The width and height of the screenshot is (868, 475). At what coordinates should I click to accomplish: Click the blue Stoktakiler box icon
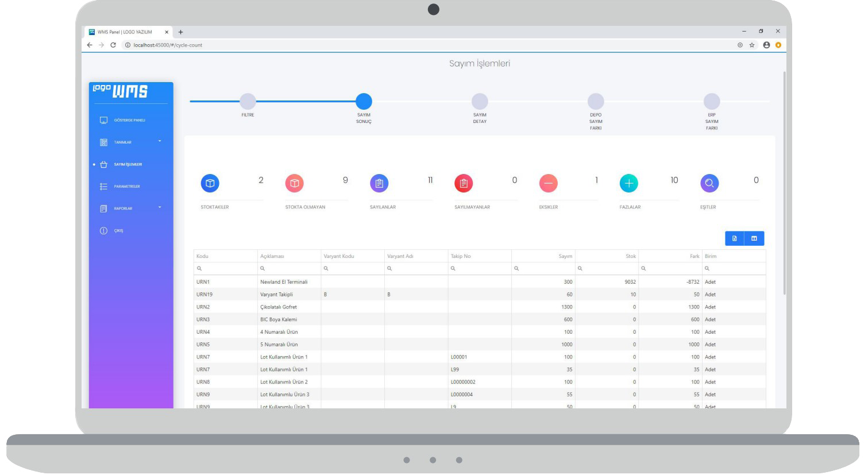[210, 183]
